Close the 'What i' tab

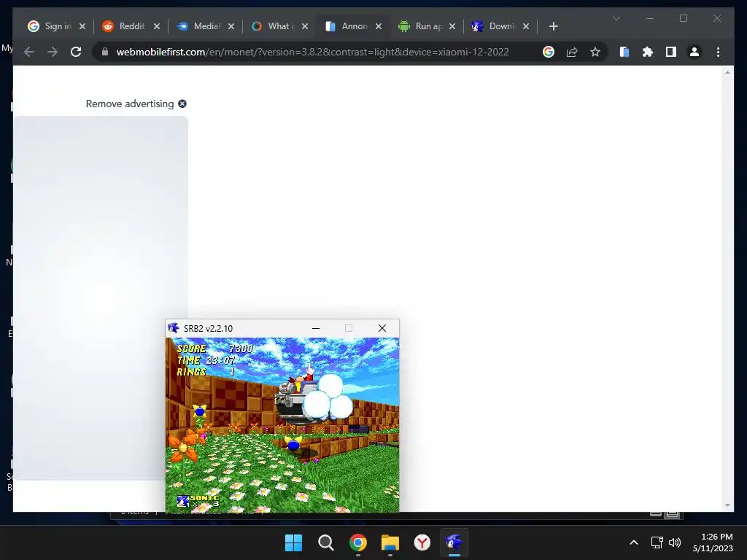[305, 26]
